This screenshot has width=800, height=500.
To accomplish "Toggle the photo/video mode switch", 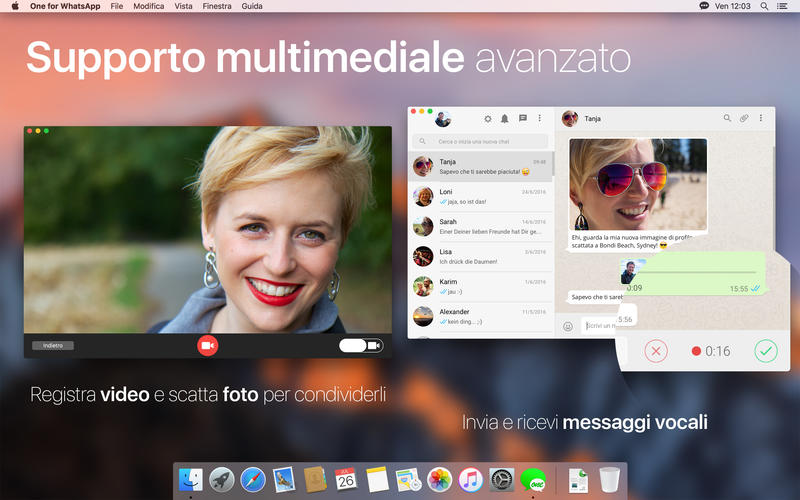I will (360, 346).
